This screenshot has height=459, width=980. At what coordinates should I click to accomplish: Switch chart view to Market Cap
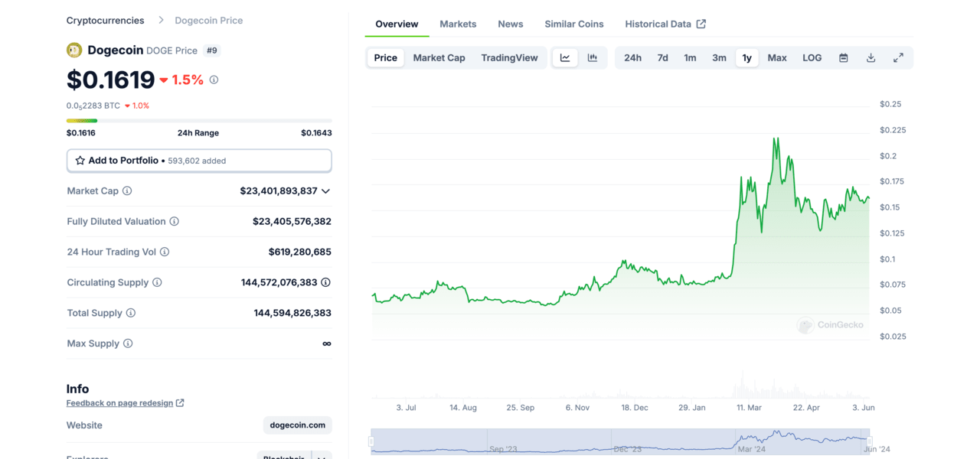pyautogui.click(x=439, y=58)
